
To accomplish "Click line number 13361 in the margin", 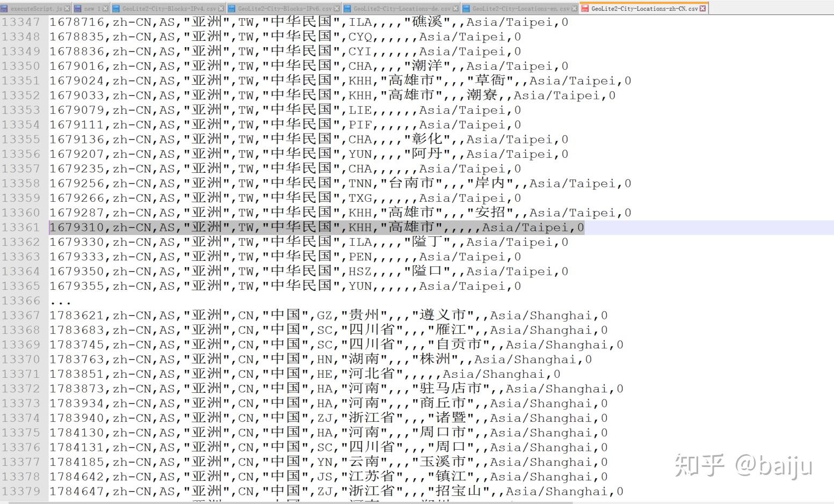I will coord(21,228).
